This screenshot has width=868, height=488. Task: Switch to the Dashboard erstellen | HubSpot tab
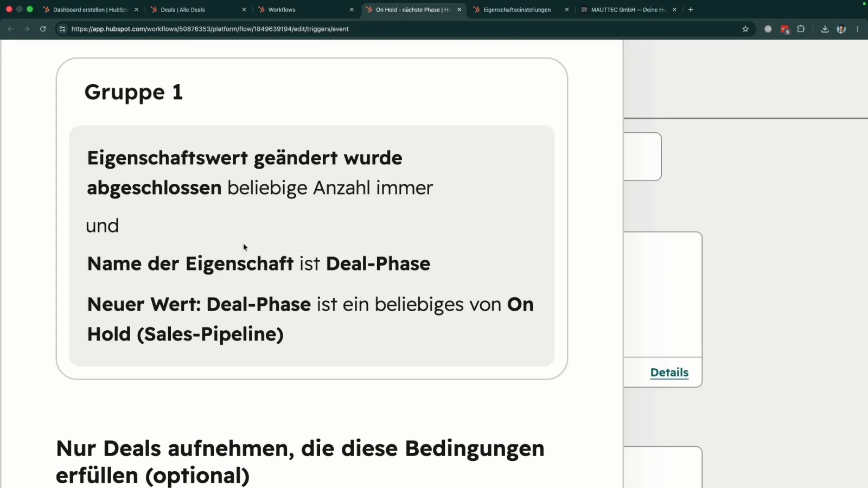91,10
